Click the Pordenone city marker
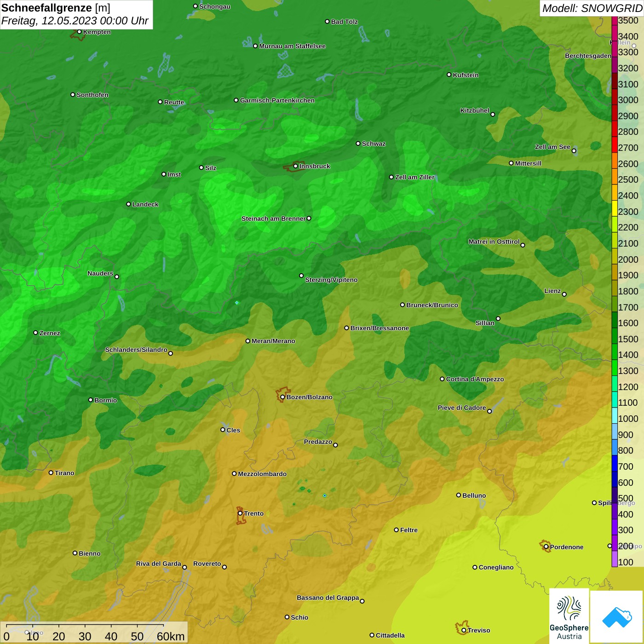Screen dimensions: 644x644 point(546,547)
